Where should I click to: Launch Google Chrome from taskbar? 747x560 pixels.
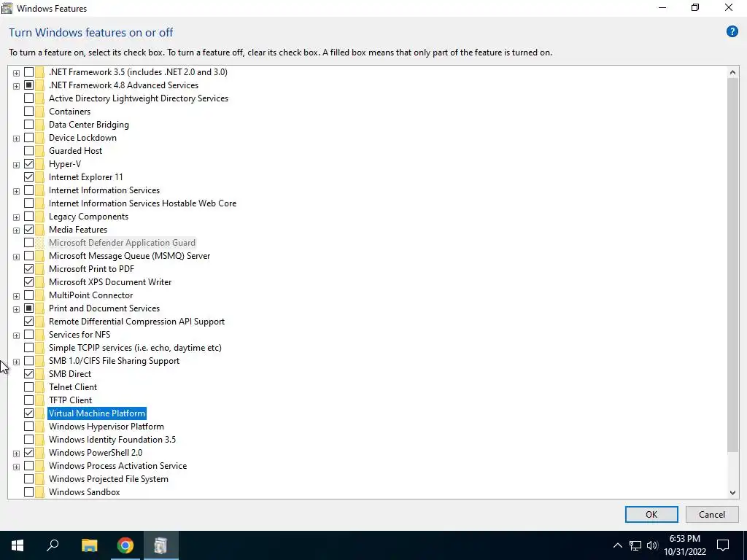[x=125, y=545]
